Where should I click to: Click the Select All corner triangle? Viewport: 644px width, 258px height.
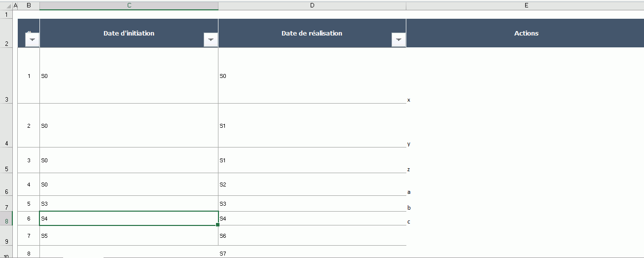pyautogui.click(x=7, y=5)
